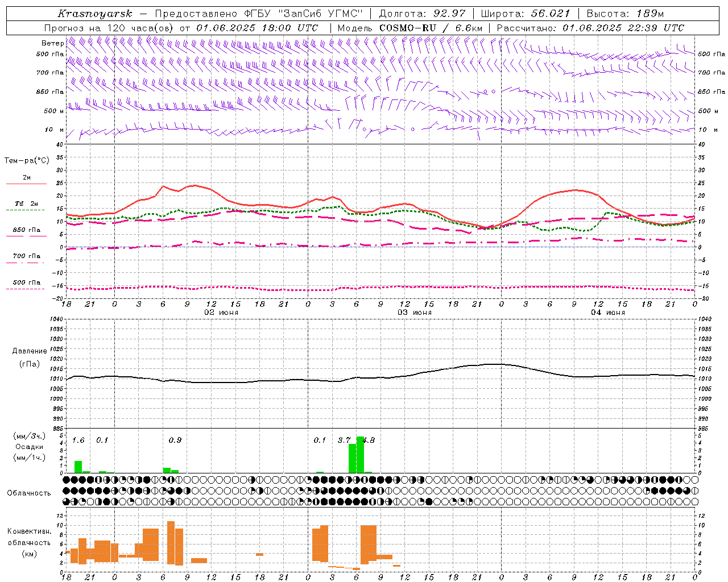Viewport: 728px width, 582px height.
Task: Click the red 2м temperature legend line
Action: click(27, 184)
